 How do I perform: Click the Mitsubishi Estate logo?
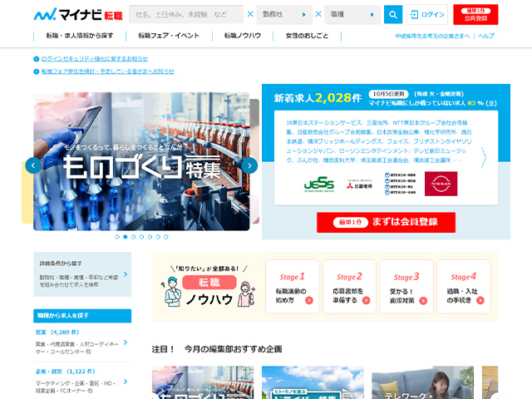coord(359,185)
